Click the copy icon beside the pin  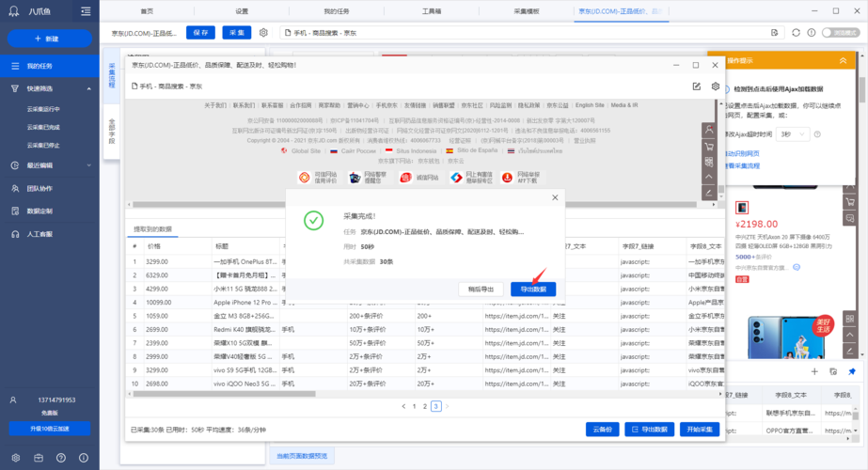833,371
